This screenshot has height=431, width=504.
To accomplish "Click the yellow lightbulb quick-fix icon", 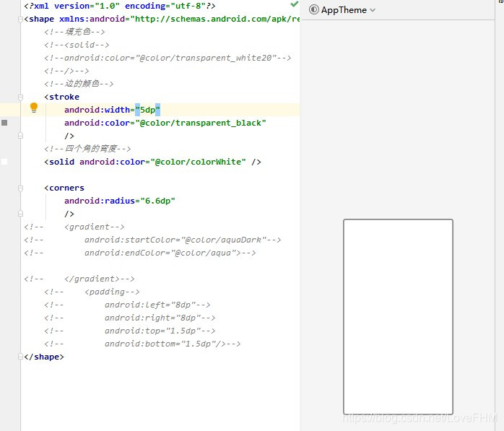I will (34, 108).
